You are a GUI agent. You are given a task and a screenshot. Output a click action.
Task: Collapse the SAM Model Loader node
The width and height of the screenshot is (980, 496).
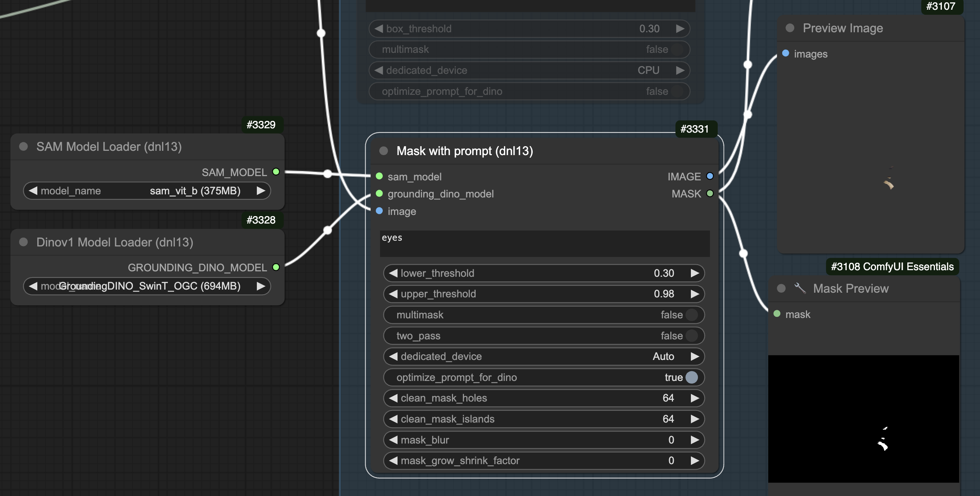[23, 147]
